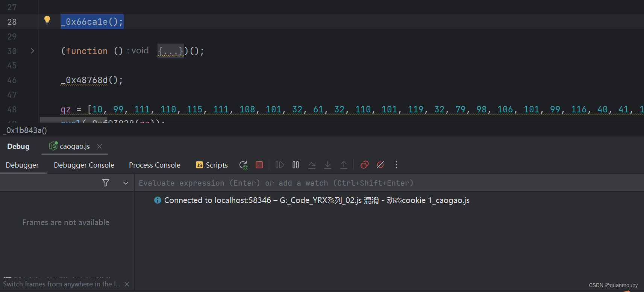The height and width of the screenshot is (292, 644).
Task: Click the function keyword on line 30
Action: (x=87, y=51)
